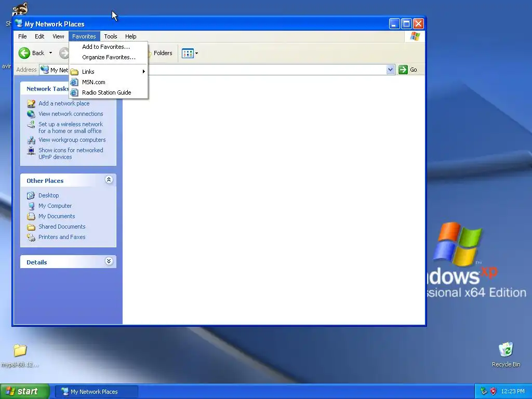
Task: Click the Printers and Faxes icon
Action: [31, 237]
